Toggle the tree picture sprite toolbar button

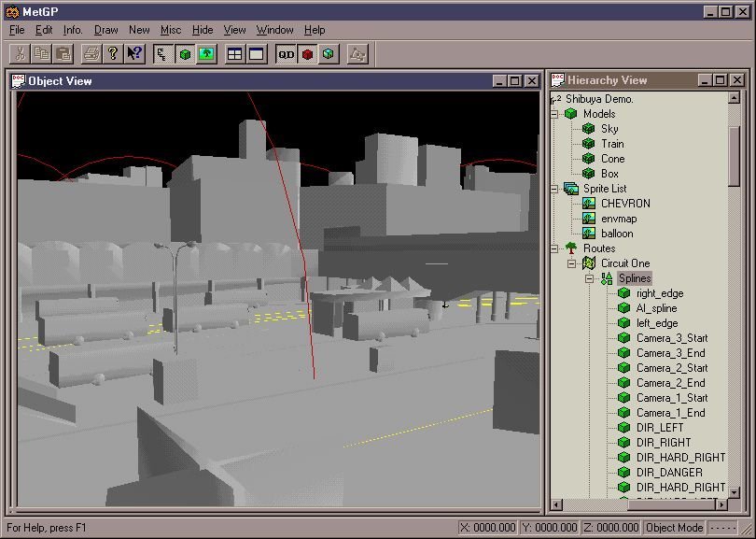pos(206,53)
